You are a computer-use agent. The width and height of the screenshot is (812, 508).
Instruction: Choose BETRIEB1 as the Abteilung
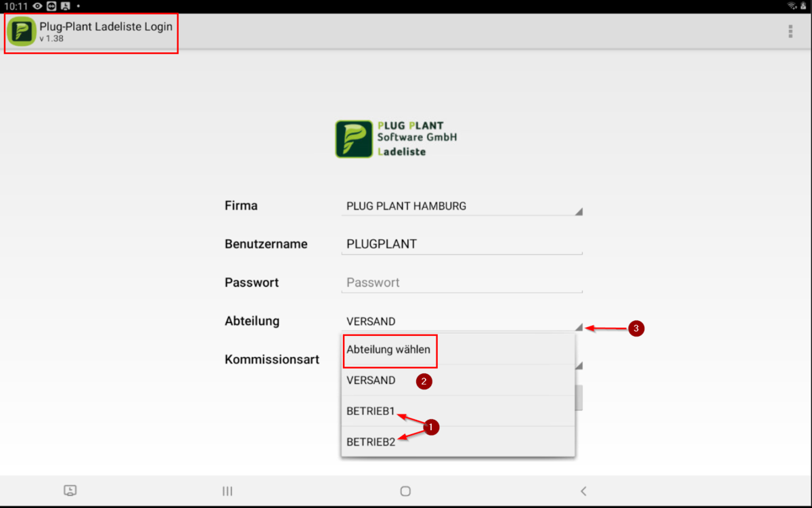[x=371, y=410]
